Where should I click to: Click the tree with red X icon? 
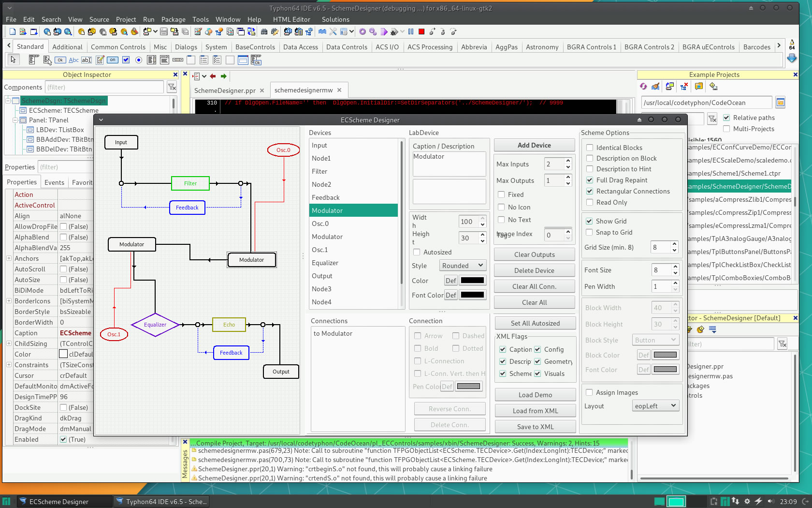[684, 86]
